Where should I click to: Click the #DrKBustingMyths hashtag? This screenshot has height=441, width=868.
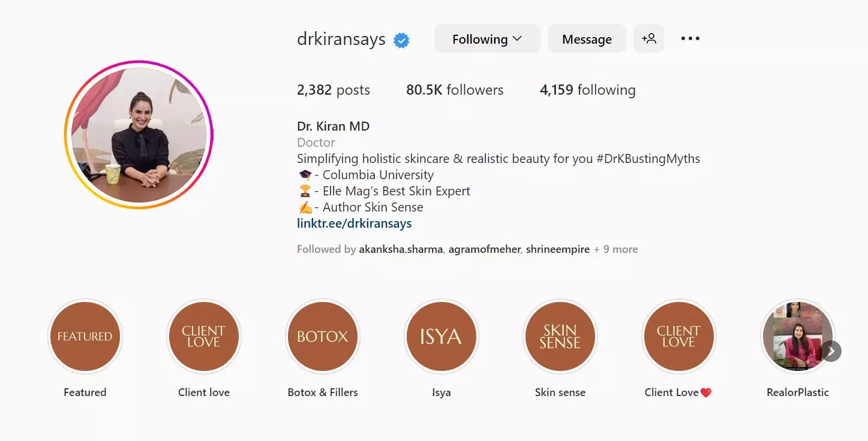[648, 159]
